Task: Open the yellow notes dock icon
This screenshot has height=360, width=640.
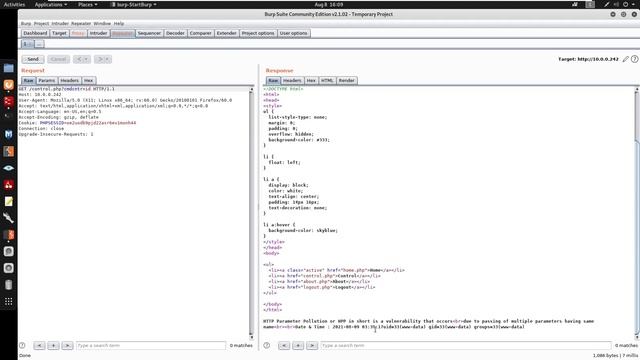Action: [x=9, y=201]
